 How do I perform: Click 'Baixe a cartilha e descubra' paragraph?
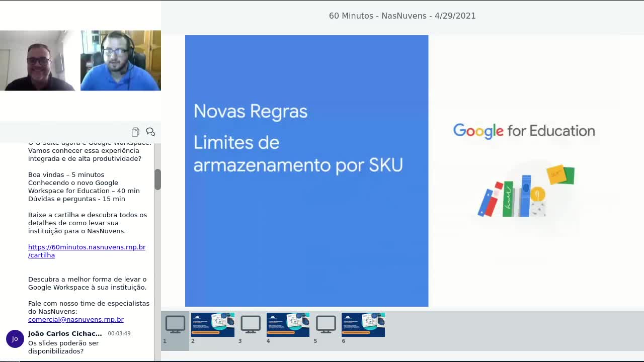click(x=88, y=223)
